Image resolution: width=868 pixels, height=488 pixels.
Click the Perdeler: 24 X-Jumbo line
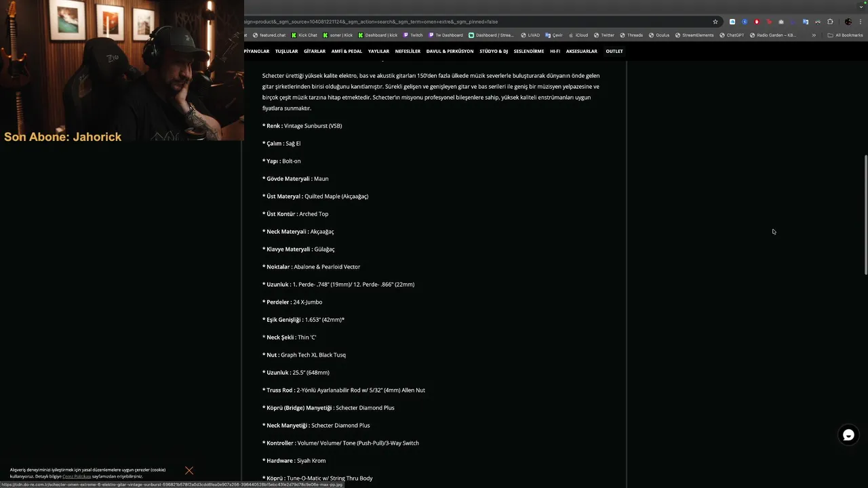pyautogui.click(x=292, y=302)
